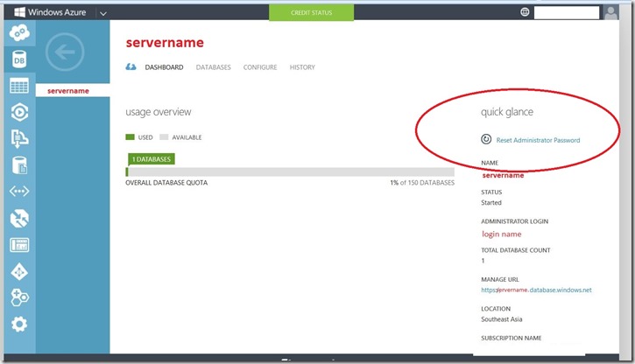The width and height of the screenshot is (635, 364).
Task: Click Reset Administrator Password link
Action: coord(538,140)
